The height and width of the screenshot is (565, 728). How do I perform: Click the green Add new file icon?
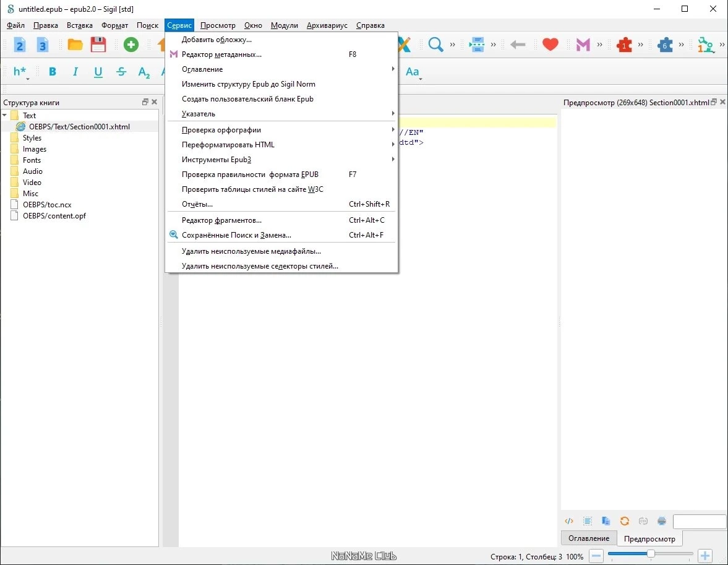point(131,45)
